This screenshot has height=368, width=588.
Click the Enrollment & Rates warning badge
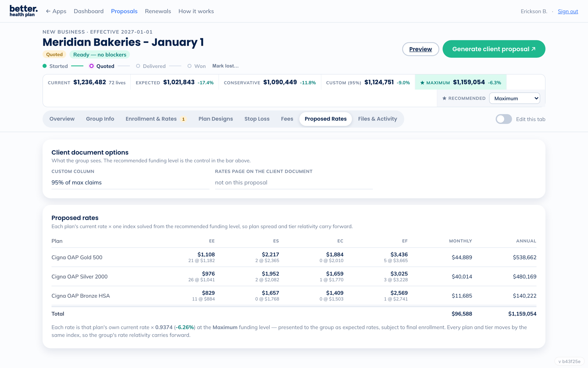coord(183,119)
